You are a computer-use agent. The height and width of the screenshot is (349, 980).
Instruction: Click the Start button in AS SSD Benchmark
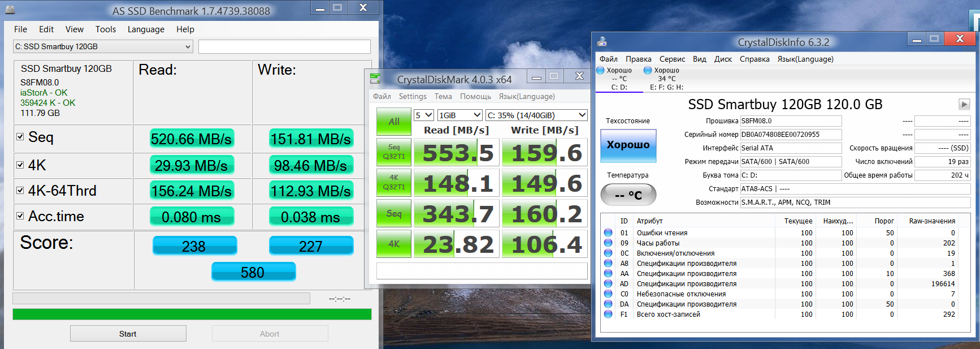(128, 334)
